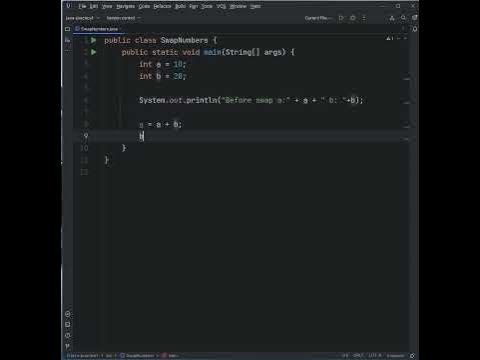Run main method from gutter arrow

(94, 52)
